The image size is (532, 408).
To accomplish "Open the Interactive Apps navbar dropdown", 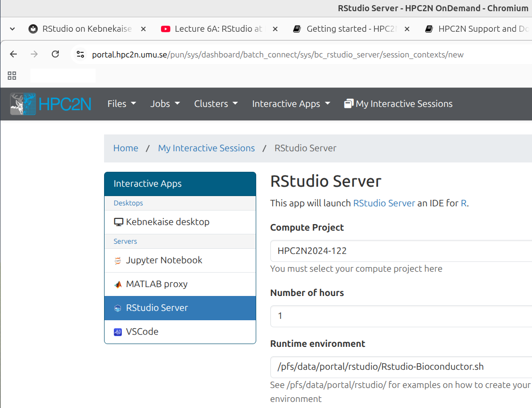I will (291, 104).
